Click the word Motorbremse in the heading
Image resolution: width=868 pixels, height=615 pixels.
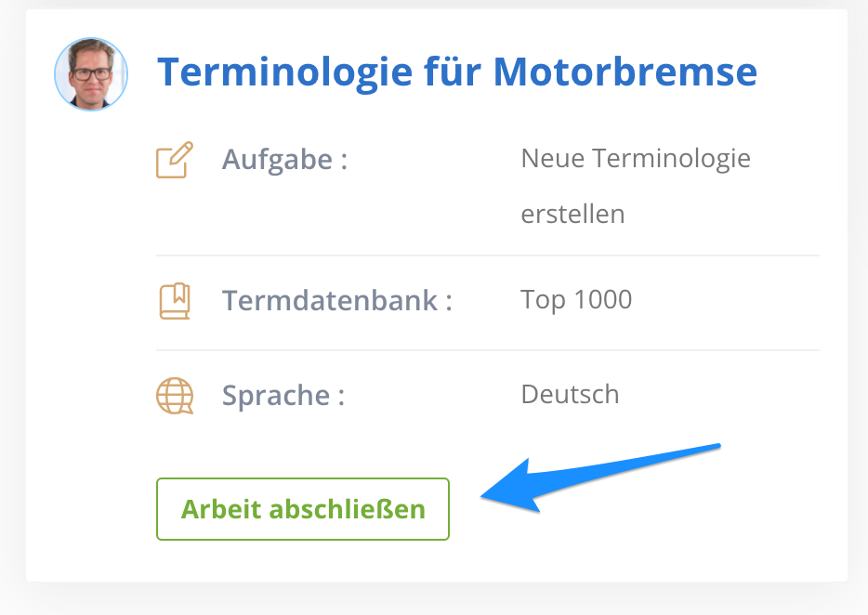click(x=625, y=72)
